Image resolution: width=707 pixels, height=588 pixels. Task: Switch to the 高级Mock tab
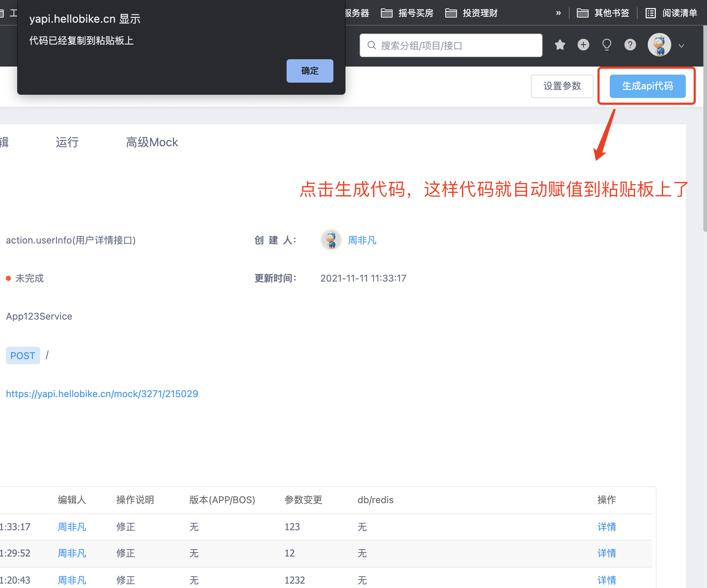152,142
